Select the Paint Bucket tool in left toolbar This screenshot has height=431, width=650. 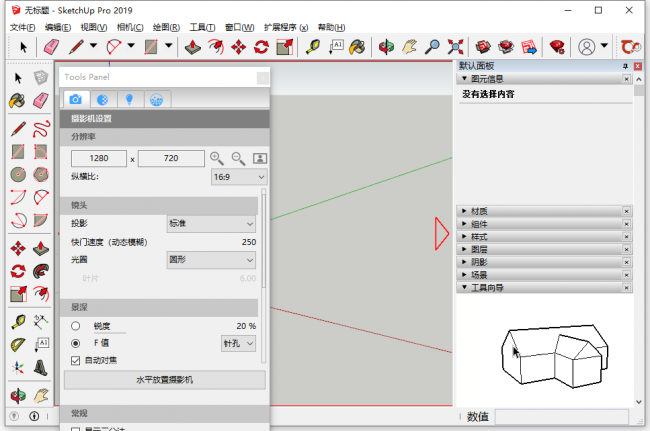pyautogui.click(x=18, y=100)
